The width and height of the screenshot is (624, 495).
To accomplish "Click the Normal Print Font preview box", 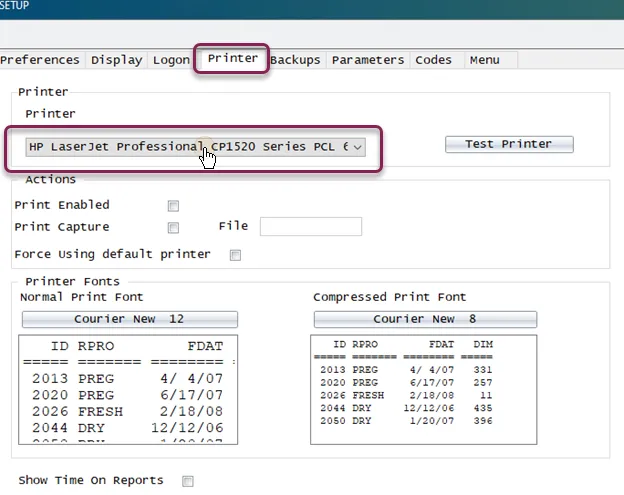I will 128,390.
